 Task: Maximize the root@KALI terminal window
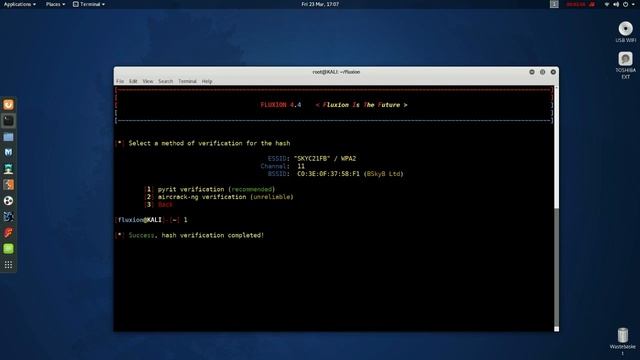pyautogui.click(x=542, y=72)
